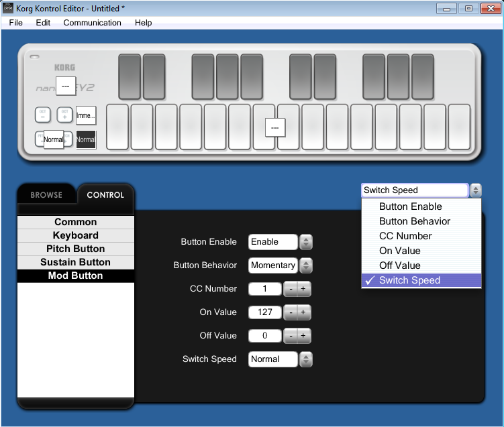Click the Off Value field showing 0

265,335
